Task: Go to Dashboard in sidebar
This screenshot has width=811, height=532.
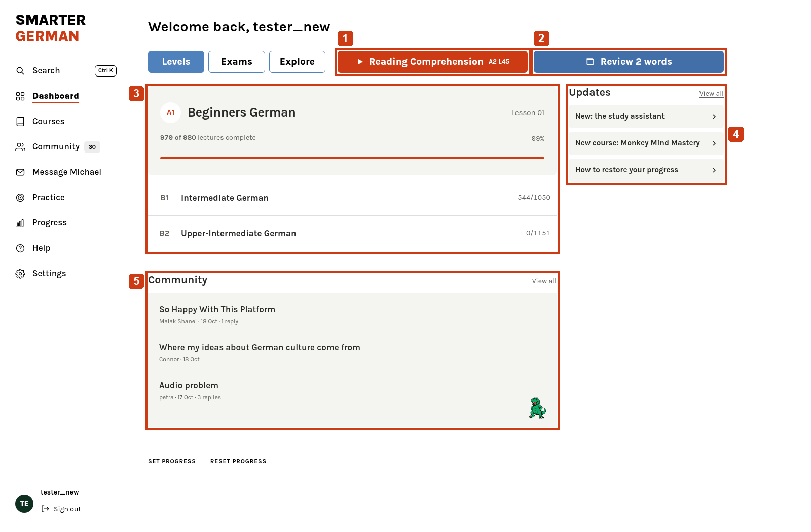Action: point(56,96)
